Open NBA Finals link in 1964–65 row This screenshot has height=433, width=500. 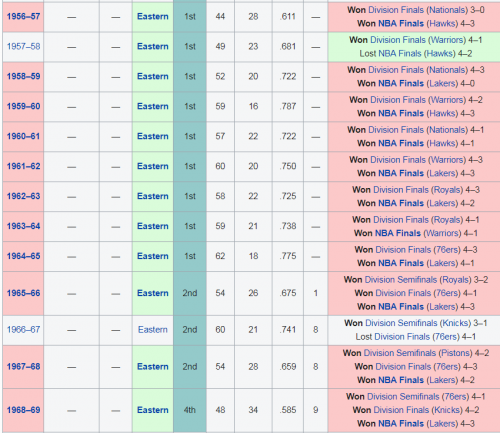401,263
